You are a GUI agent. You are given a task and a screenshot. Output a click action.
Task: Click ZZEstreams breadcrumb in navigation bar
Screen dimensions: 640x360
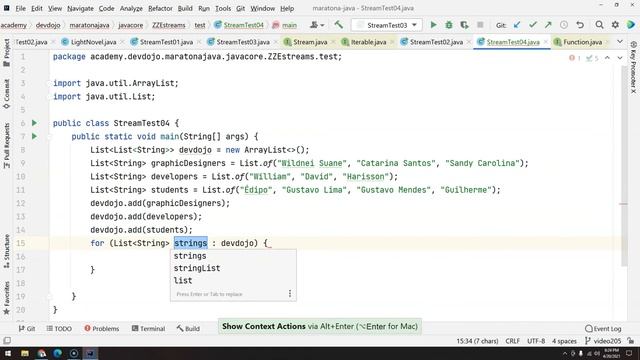[169, 25]
